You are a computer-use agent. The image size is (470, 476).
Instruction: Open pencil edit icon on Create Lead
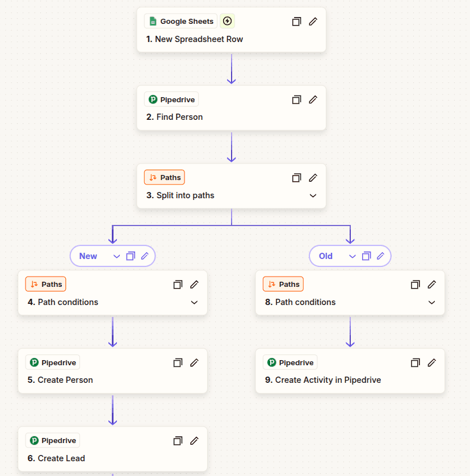pos(194,440)
